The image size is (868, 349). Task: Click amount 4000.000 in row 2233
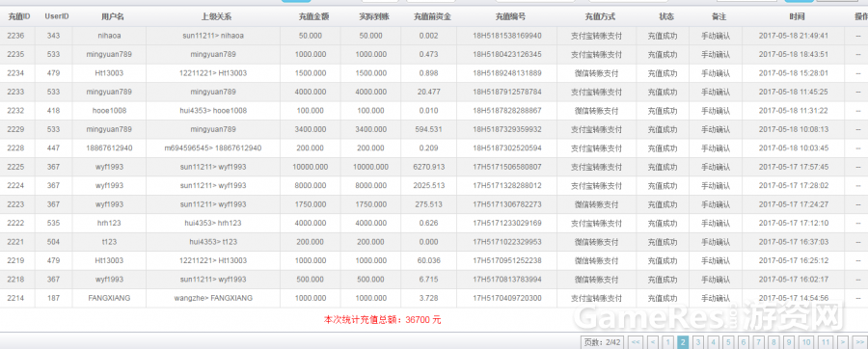310,93
